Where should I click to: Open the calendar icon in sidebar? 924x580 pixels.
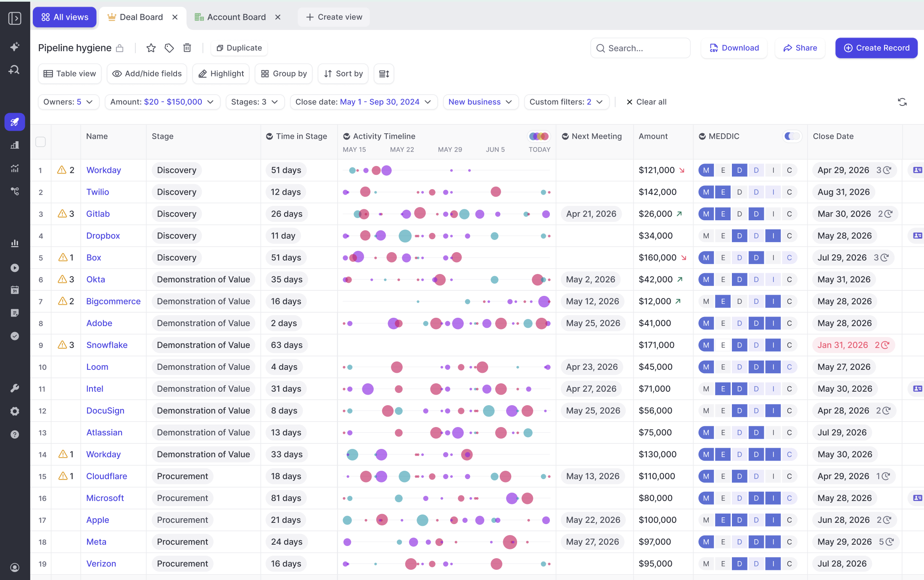point(15,290)
